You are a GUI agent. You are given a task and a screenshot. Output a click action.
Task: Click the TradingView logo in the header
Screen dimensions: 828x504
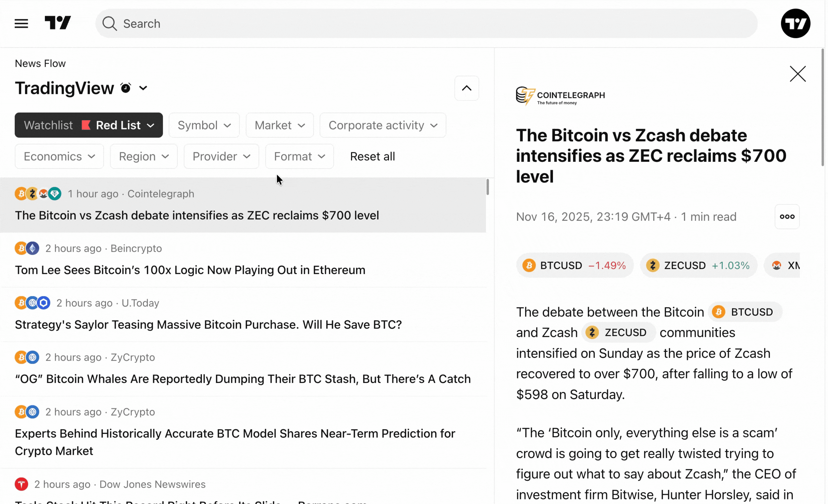58,23
